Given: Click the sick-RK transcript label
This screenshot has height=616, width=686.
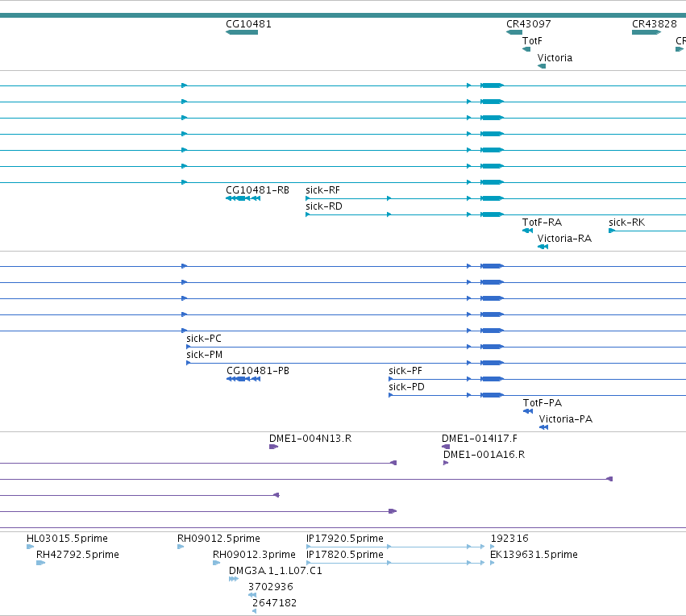Looking at the screenshot, I should click(x=626, y=223).
